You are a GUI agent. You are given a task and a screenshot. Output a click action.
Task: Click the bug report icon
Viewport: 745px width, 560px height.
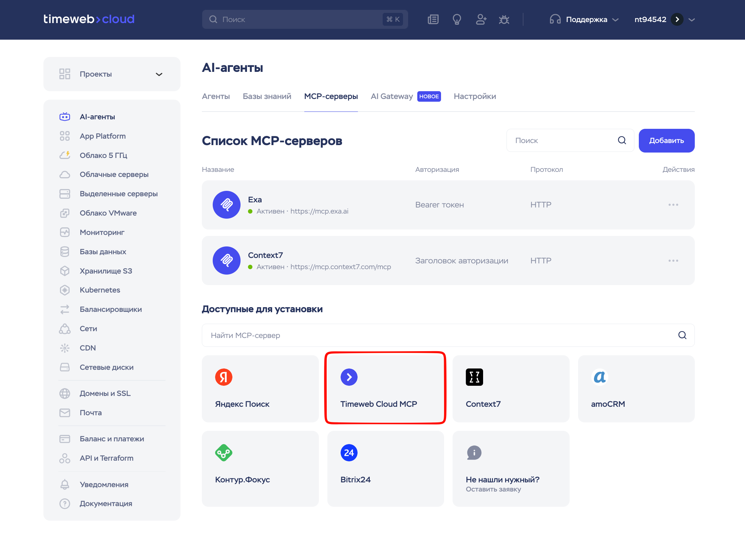coord(504,19)
